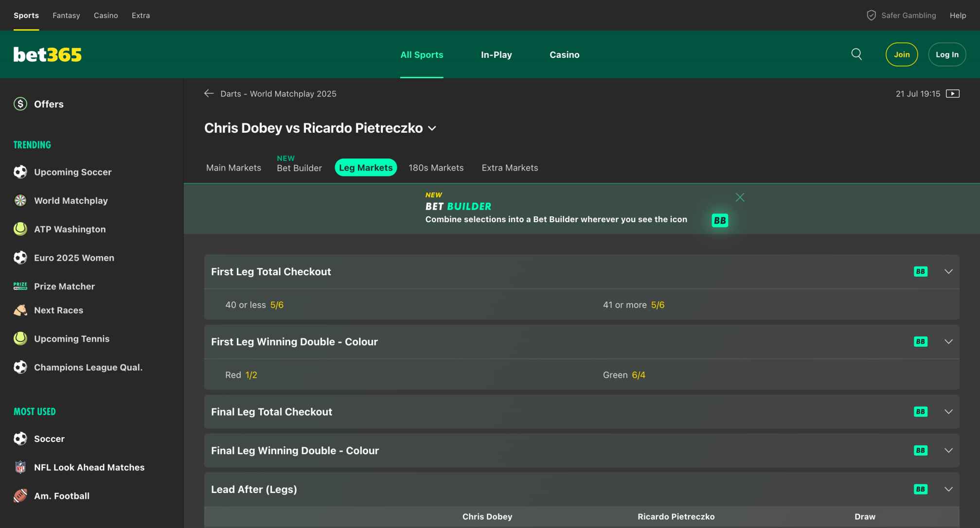Screen dimensions: 980x528
Task: Expand Final Leg Winning Double - Colour
Action: [948, 450]
